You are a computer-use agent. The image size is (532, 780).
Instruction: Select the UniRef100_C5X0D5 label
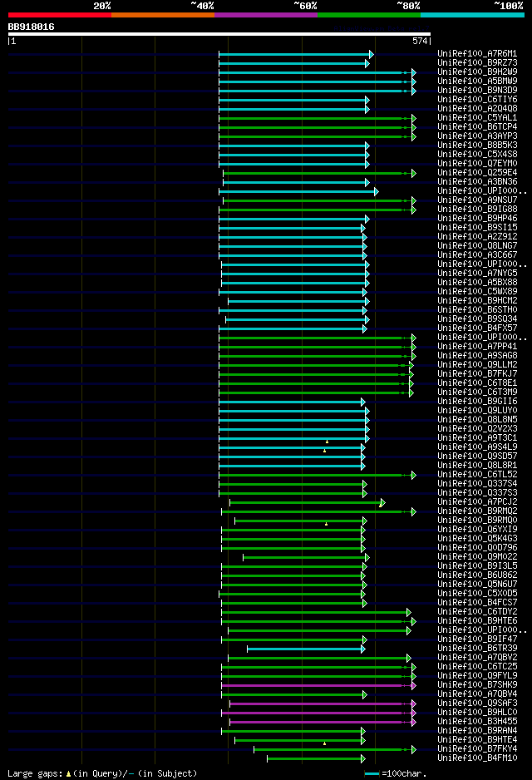coord(477,594)
